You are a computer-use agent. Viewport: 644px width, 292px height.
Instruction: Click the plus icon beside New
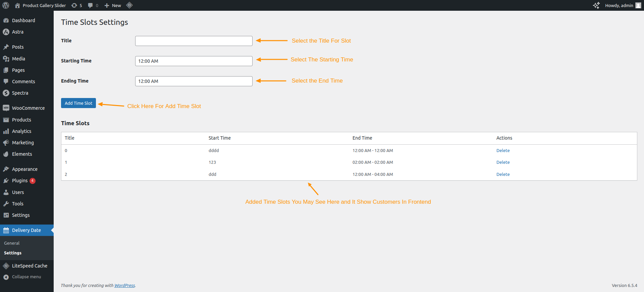[107, 5]
